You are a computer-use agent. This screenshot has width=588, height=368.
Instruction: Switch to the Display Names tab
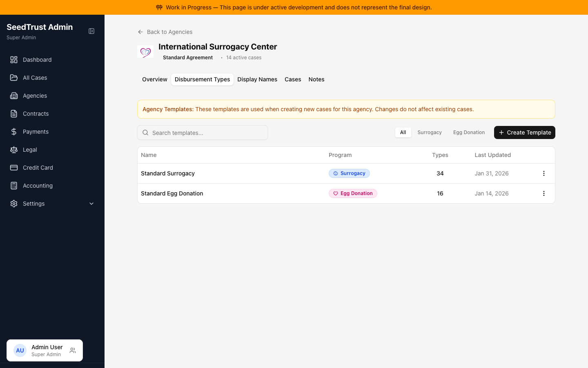pyautogui.click(x=257, y=79)
